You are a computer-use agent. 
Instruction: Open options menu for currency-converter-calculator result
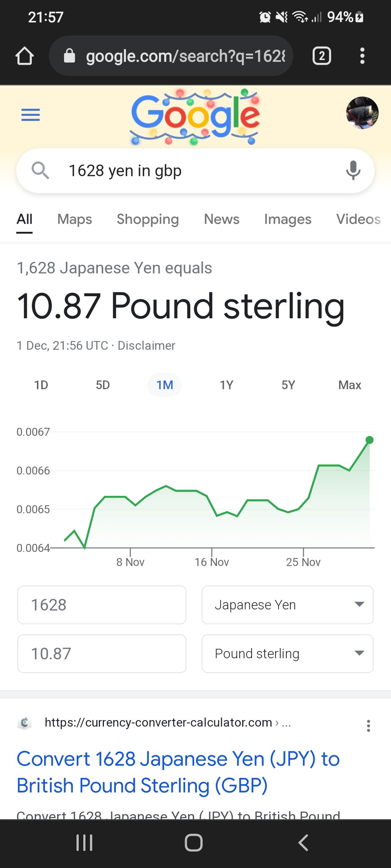[x=368, y=726]
